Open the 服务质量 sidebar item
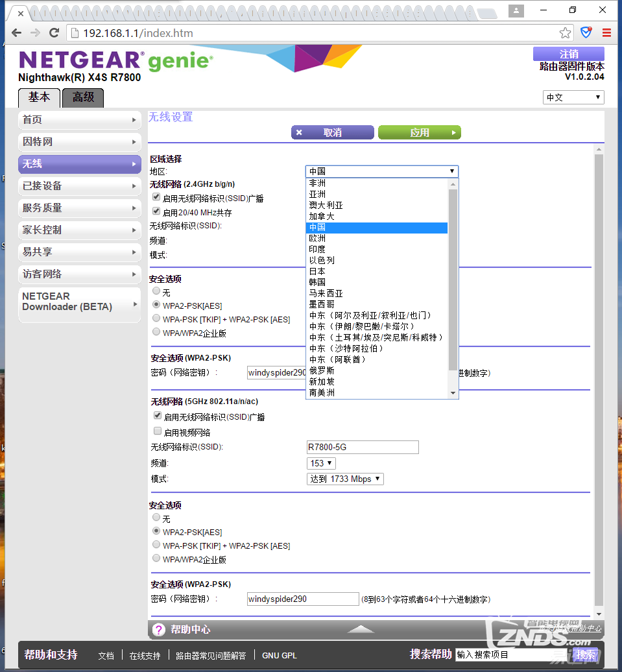The width and height of the screenshot is (622, 672). (80, 208)
